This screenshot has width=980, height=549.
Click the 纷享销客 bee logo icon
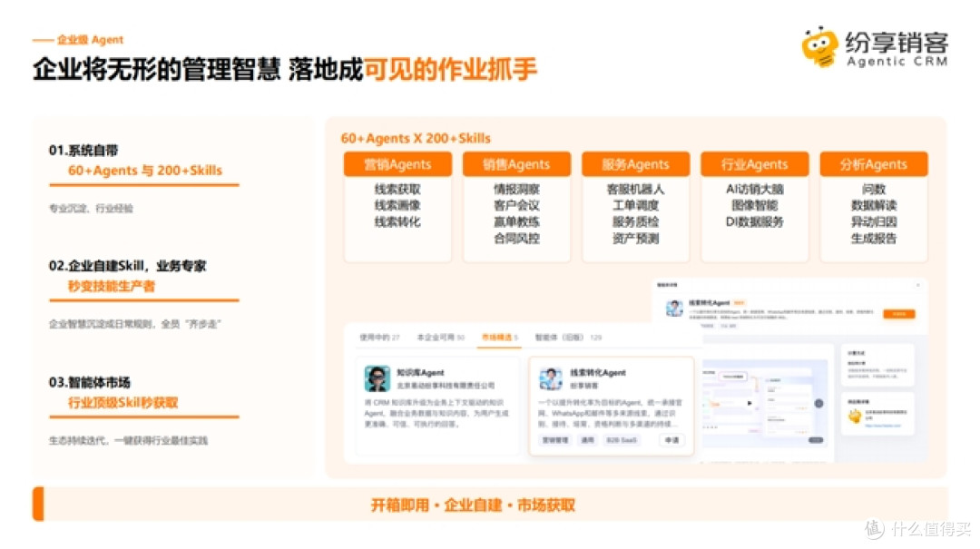[x=819, y=46]
